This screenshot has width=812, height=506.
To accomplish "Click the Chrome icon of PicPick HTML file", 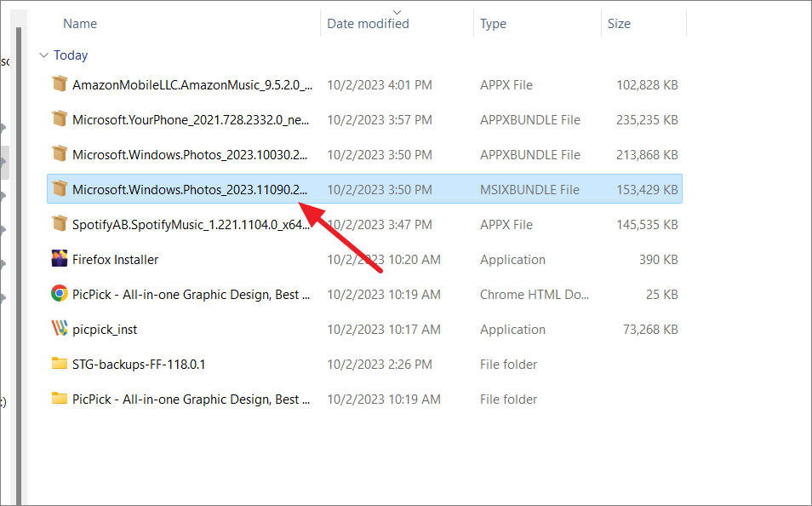I will point(60,293).
